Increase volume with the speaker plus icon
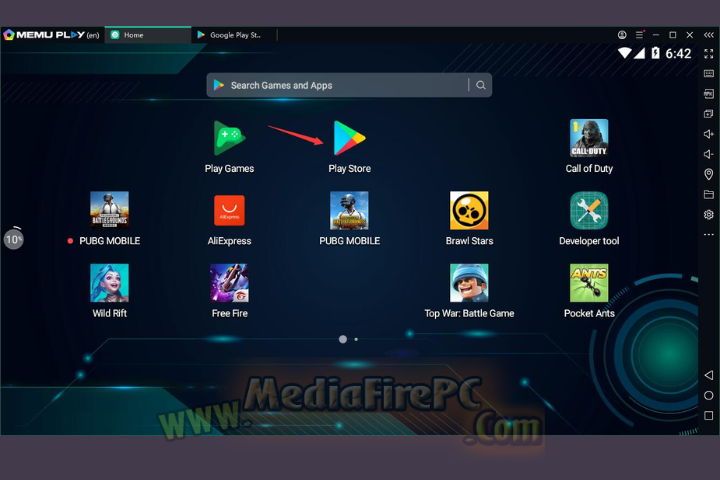Image resolution: width=720 pixels, height=480 pixels. [709, 134]
